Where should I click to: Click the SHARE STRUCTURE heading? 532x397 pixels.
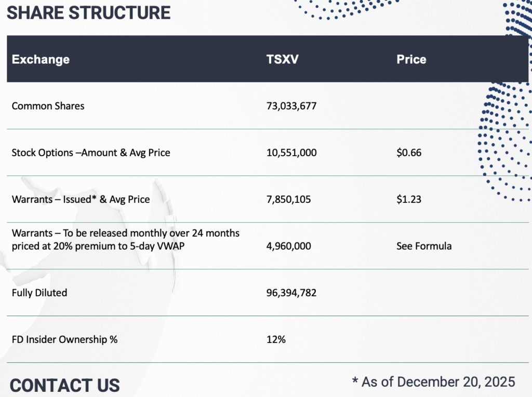(88, 12)
